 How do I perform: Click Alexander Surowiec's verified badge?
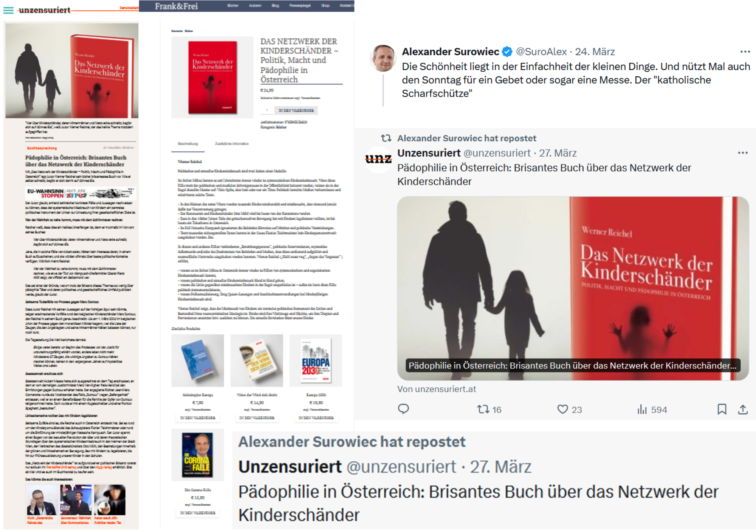coord(507,51)
